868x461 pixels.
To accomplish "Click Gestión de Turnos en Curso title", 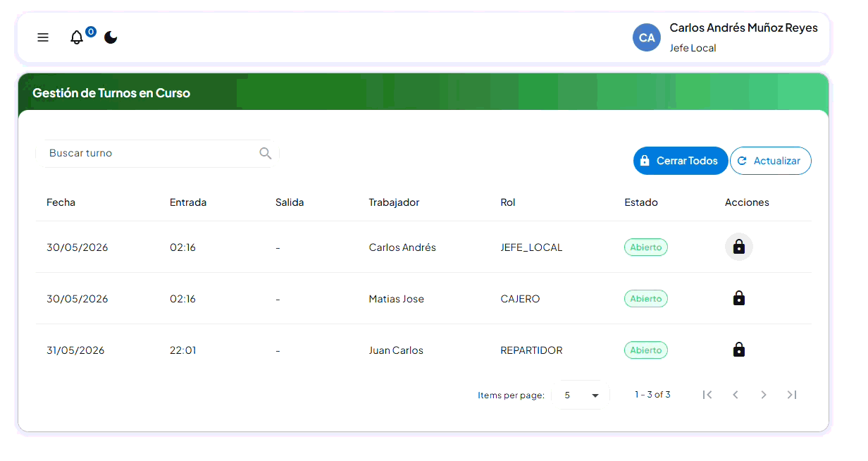I will 111,93.
